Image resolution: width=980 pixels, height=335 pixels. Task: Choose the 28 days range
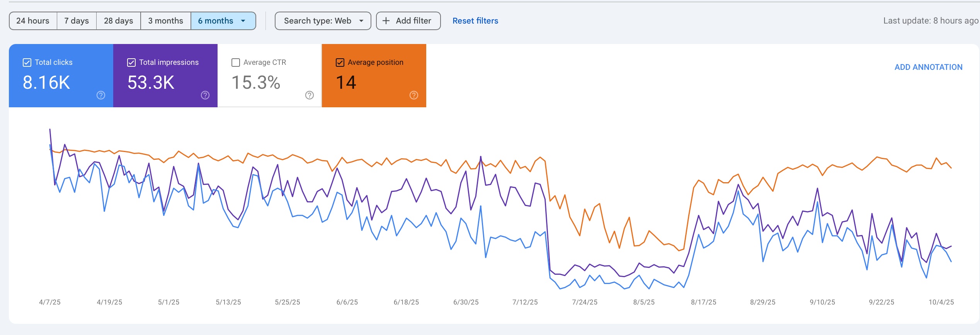pos(118,21)
